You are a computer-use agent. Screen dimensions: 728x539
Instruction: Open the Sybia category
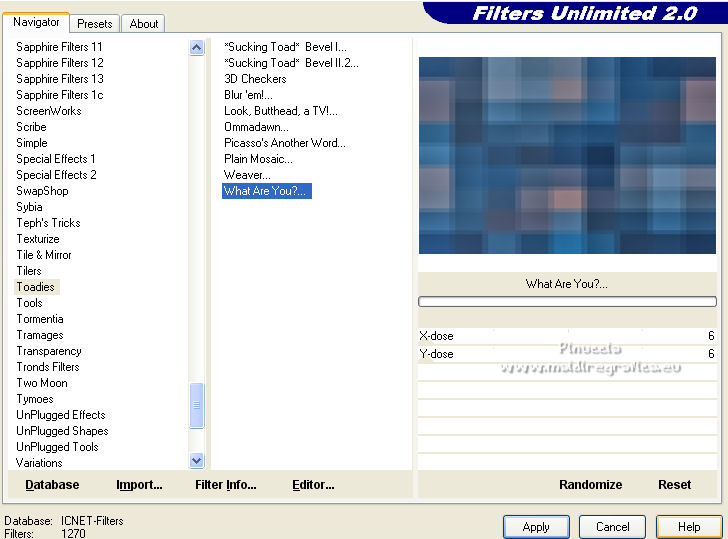29,207
